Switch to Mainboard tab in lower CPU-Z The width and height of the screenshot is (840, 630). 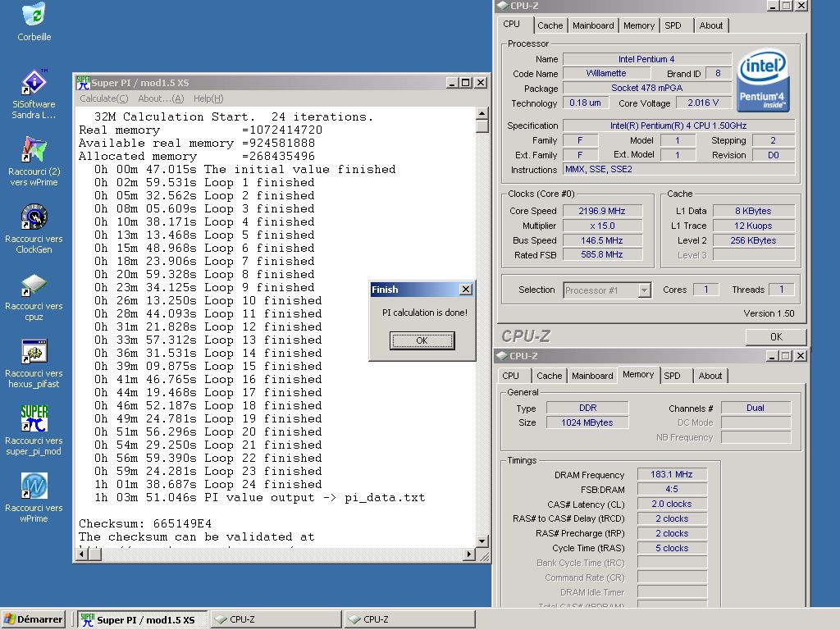point(592,376)
